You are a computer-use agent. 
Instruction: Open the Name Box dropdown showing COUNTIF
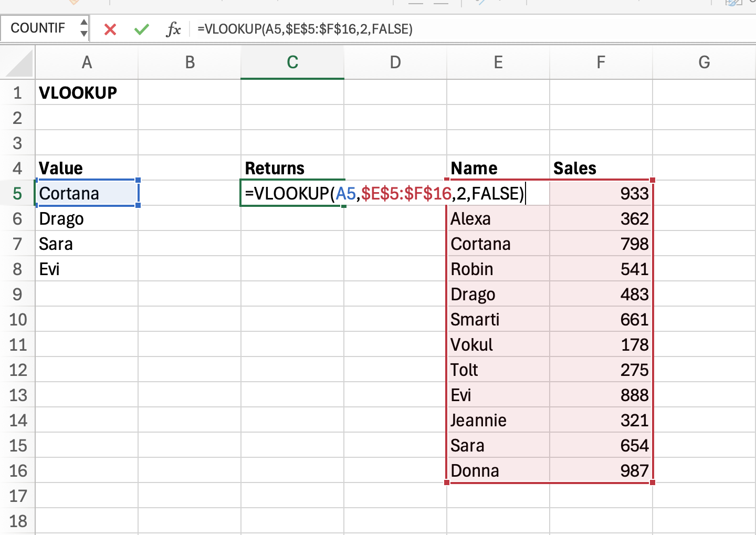[83, 28]
